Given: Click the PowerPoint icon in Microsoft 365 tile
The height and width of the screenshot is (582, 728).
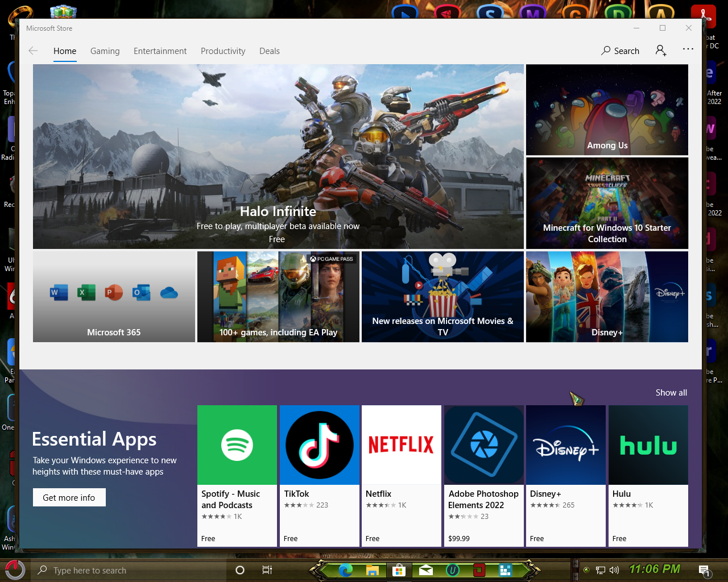Looking at the screenshot, I should [x=114, y=293].
